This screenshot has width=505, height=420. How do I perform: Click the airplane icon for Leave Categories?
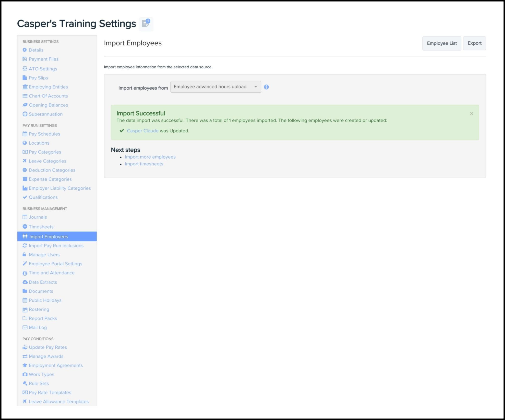tap(25, 161)
